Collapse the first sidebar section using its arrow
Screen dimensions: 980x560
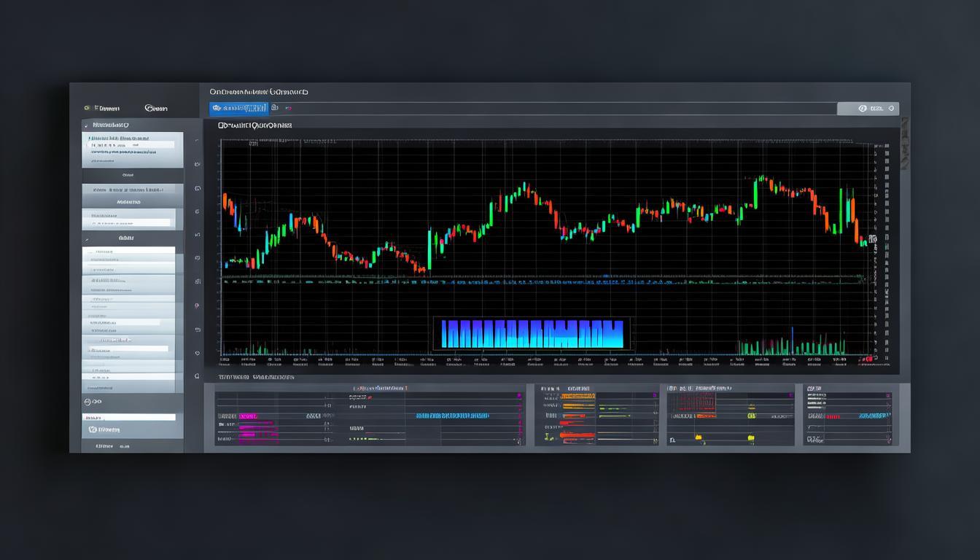tap(87, 125)
